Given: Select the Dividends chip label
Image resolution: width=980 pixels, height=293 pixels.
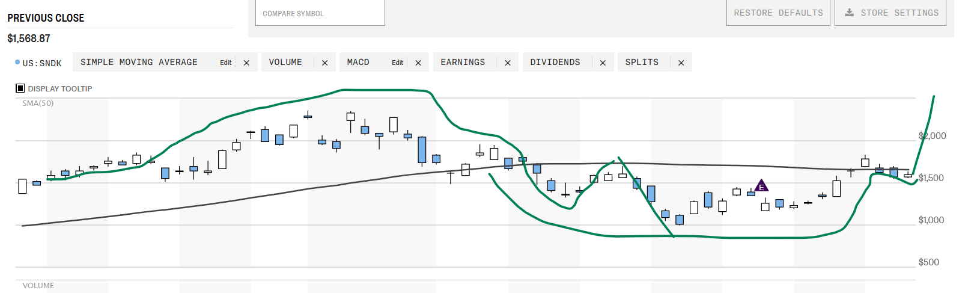Looking at the screenshot, I should point(555,62).
